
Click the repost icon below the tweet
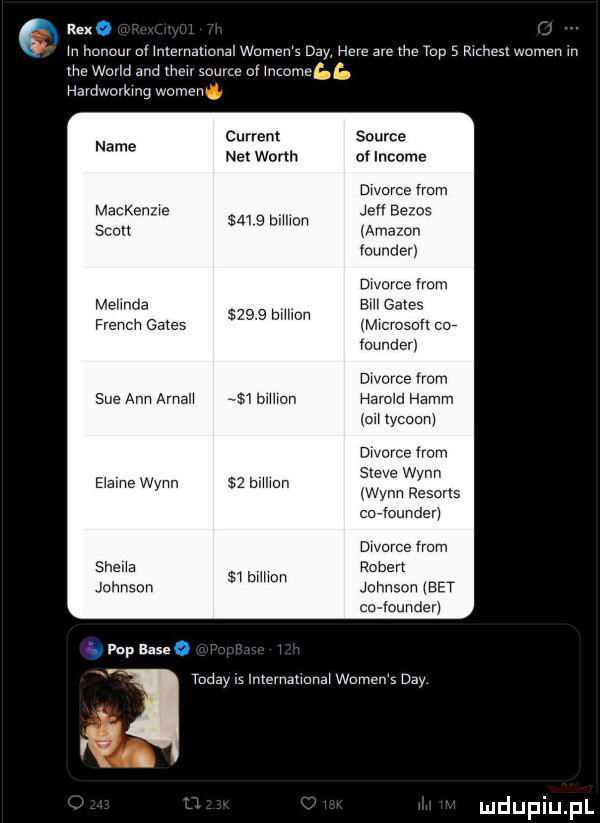[x=188, y=802]
